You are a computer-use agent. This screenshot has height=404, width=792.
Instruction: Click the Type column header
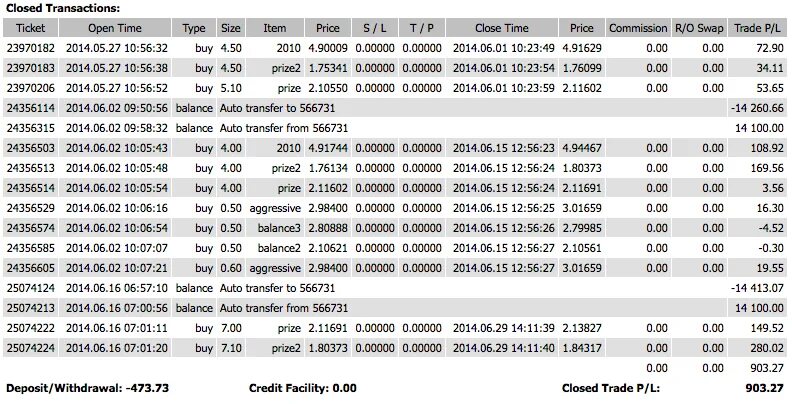(x=194, y=28)
